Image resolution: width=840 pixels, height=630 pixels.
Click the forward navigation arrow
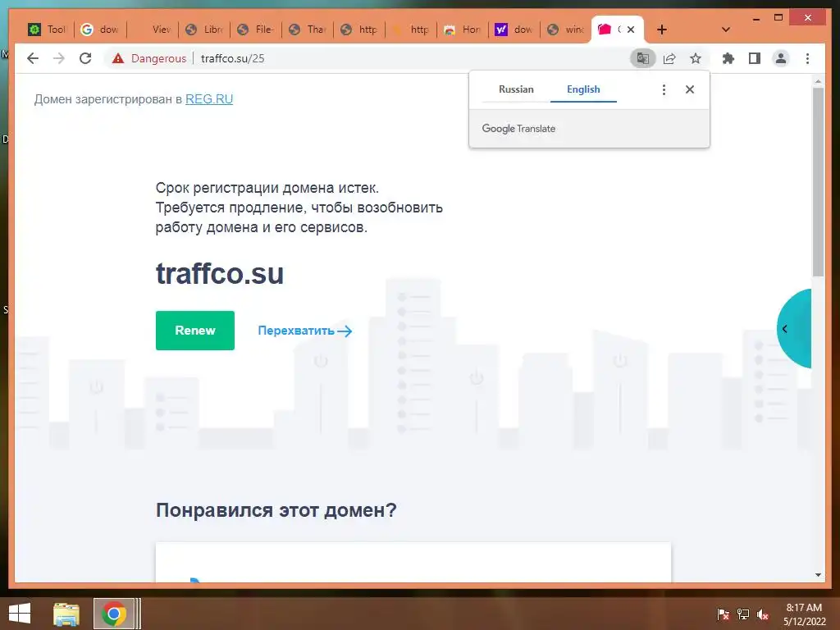point(59,58)
